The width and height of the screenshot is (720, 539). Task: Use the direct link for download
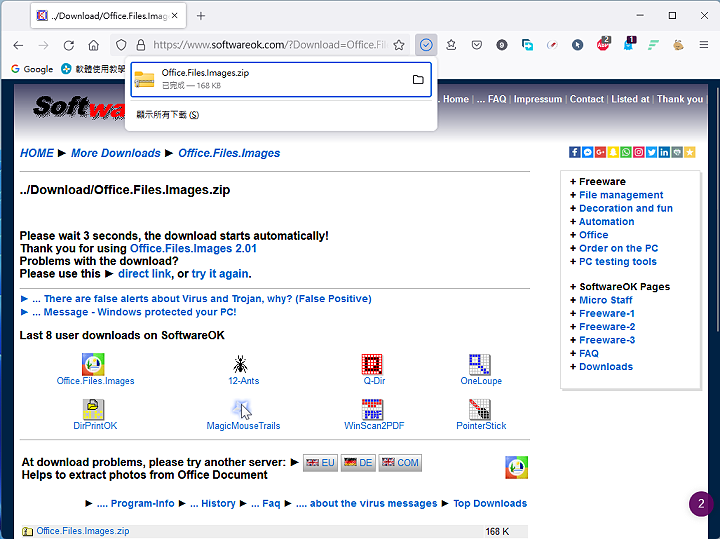tap(145, 274)
